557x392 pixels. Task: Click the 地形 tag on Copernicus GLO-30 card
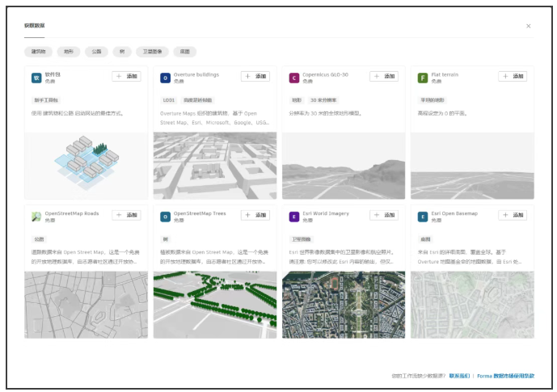click(297, 100)
